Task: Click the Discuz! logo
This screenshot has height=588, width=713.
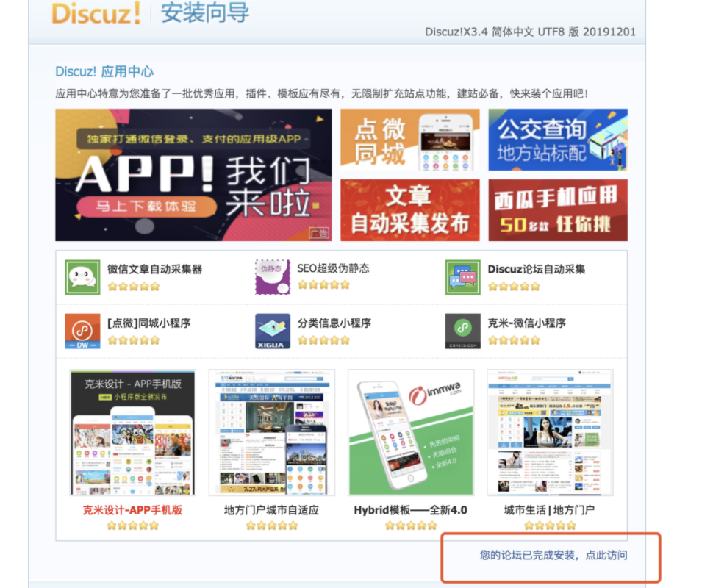Action: [x=96, y=13]
